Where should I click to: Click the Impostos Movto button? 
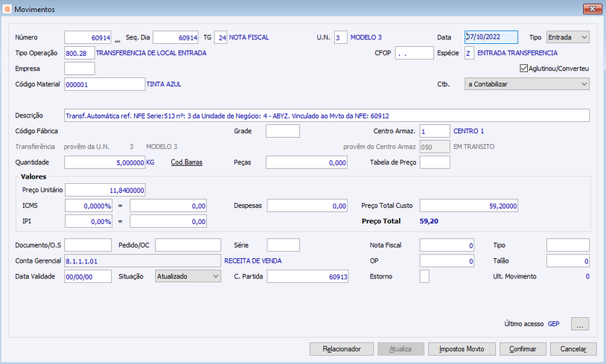click(x=461, y=349)
